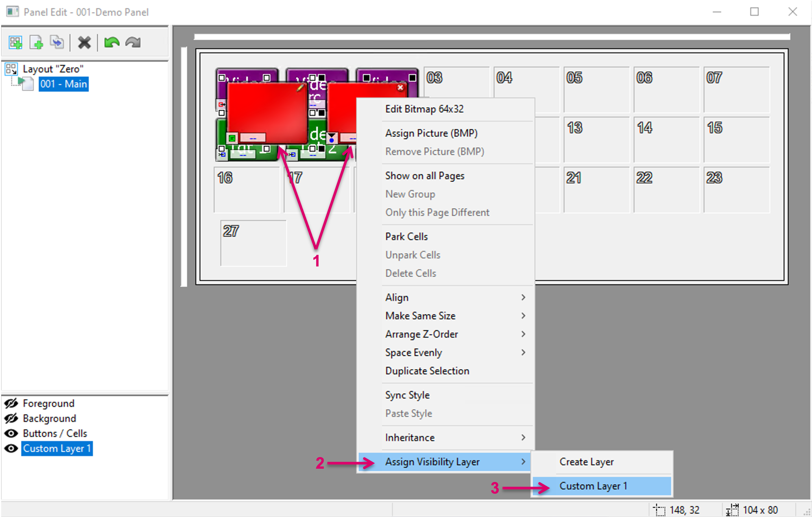Viewport: 812px width, 517px height.
Task: Click the green undo arrow
Action: tap(112, 43)
